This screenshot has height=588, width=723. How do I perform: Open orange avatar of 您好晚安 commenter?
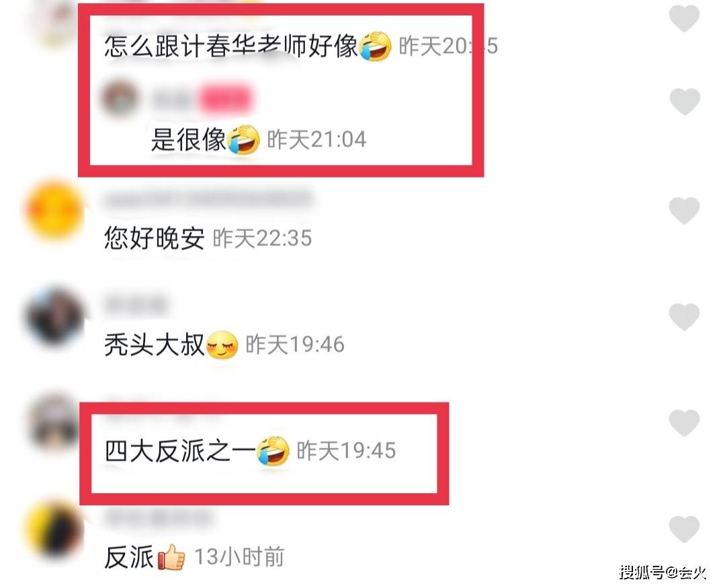[54, 211]
